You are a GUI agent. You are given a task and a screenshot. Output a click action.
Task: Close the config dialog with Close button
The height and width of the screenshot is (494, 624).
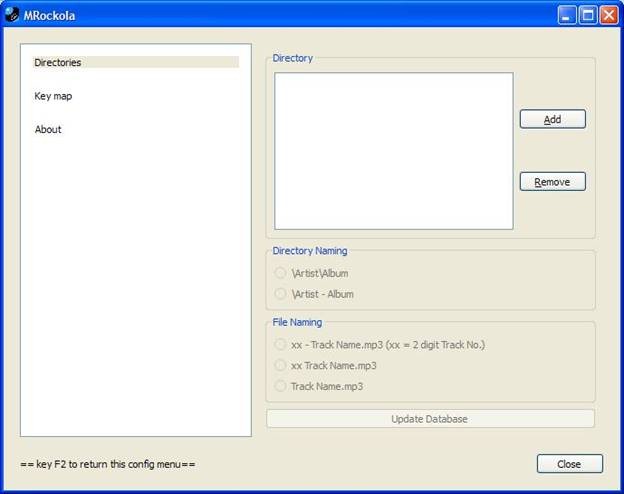(x=569, y=464)
